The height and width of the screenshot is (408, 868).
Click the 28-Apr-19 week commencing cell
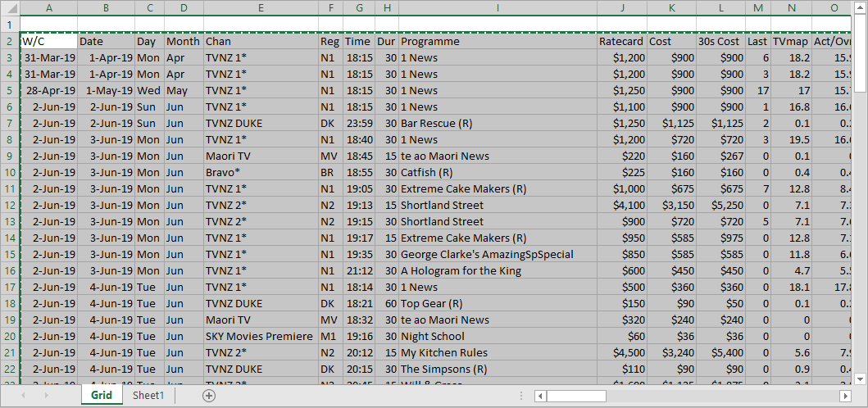point(48,90)
